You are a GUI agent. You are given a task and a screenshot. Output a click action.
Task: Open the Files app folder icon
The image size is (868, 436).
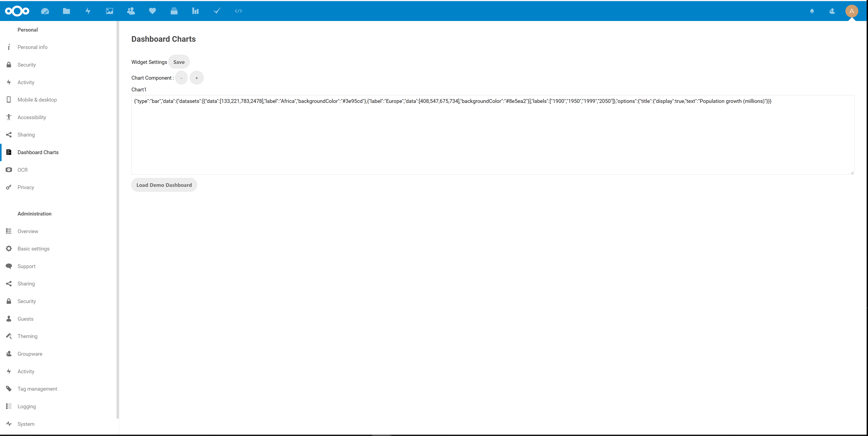[x=66, y=11]
